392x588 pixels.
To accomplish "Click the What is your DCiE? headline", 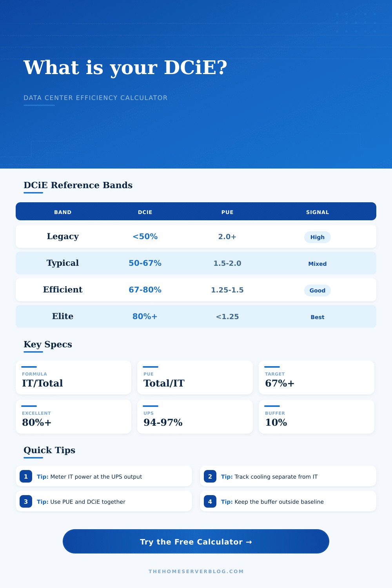I will point(125,67).
